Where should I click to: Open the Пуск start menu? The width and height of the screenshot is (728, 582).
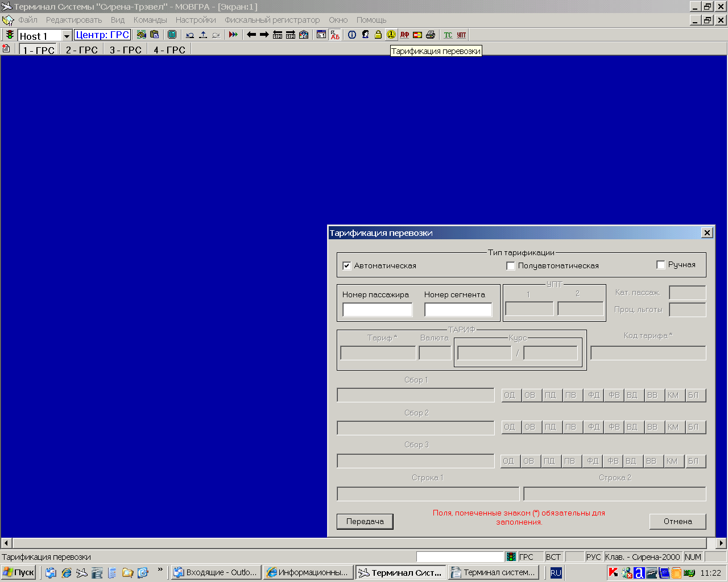point(19,572)
